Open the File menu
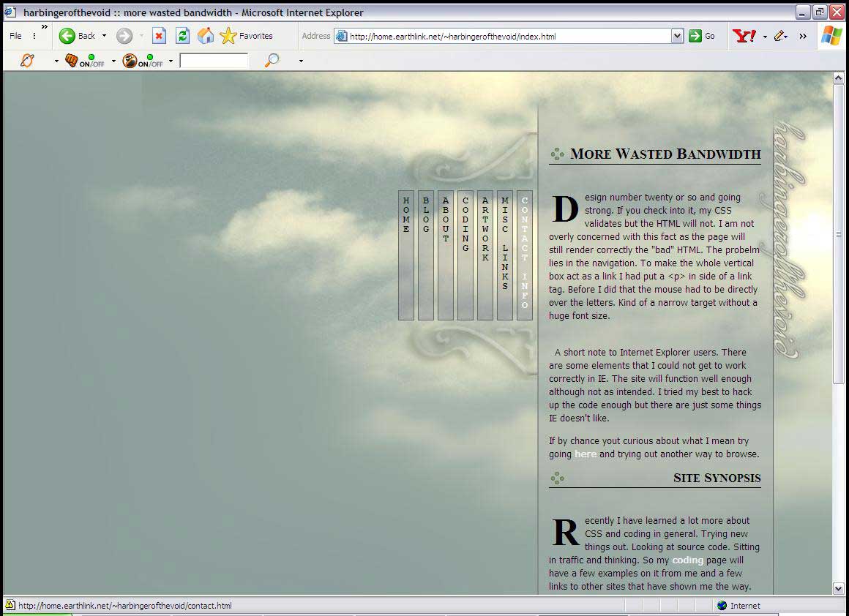849x616 pixels. tap(15, 37)
